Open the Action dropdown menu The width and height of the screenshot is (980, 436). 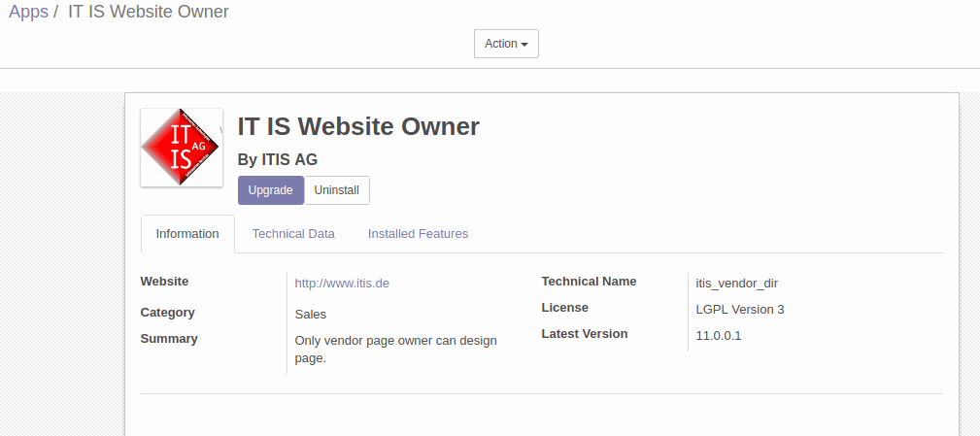[506, 44]
